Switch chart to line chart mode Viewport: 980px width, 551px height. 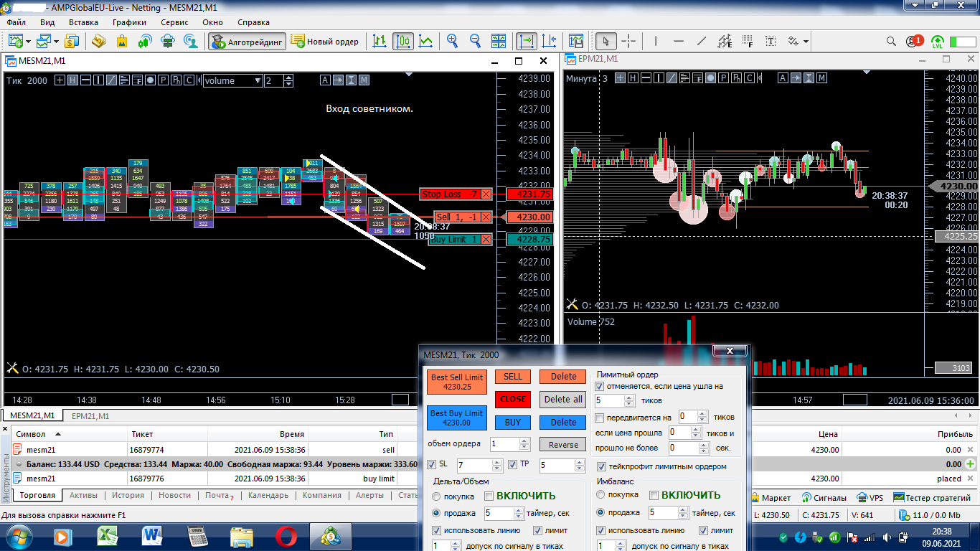click(x=426, y=41)
